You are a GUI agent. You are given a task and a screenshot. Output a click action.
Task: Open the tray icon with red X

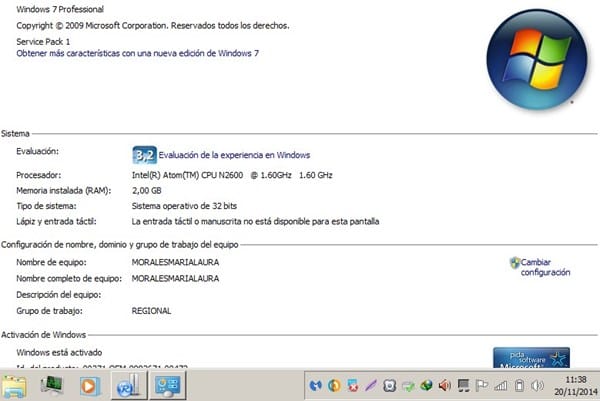click(x=352, y=385)
